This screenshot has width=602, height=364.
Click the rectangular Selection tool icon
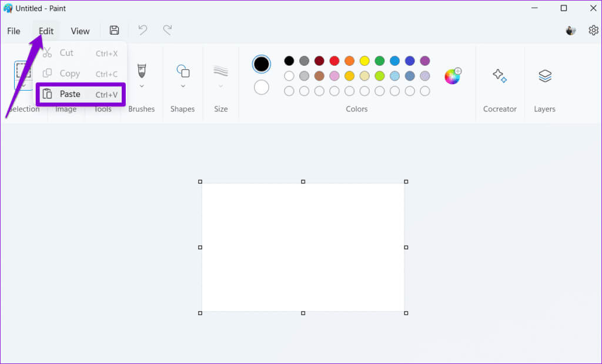point(24,71)
